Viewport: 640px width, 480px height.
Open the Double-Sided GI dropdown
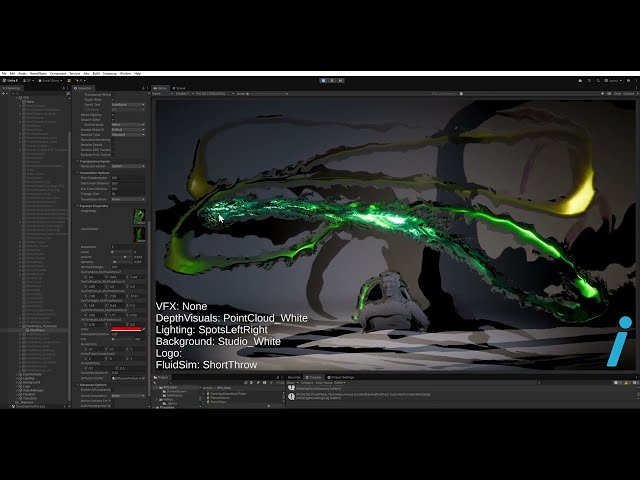(x=128, y=129)
